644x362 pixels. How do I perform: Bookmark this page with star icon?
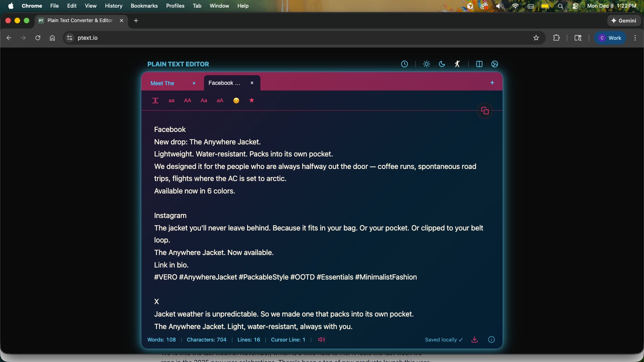pyautogui.click(x=536, y=38)
